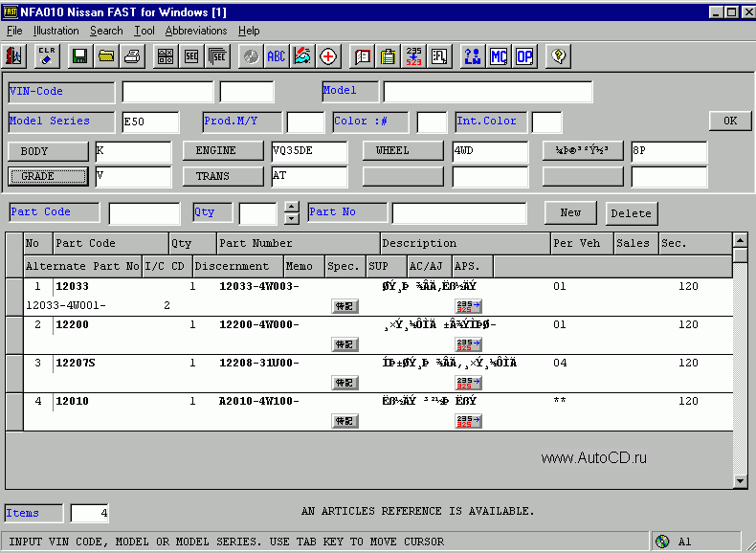Click the BODY button
The width and height of the screenshot is (756, 553).
pos(48,151)
